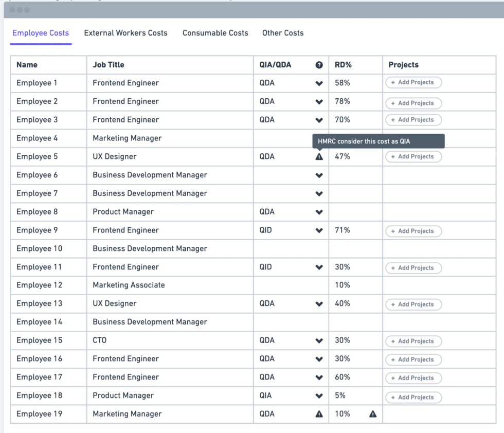The image size is (504, 433).
Task: Open the empty QIA/QDA dropdown for Employee 6
Action: 319,175
